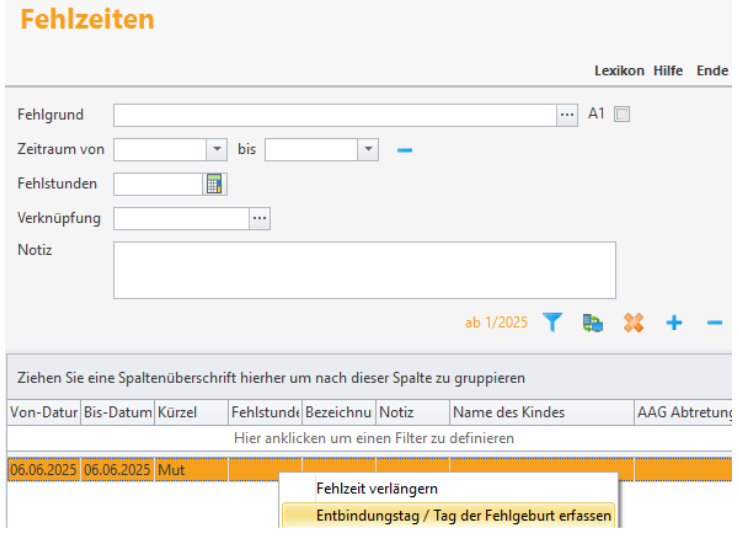Click the minus icon beside the Zeitraum fields
The image size is (739, 551).
404,150
